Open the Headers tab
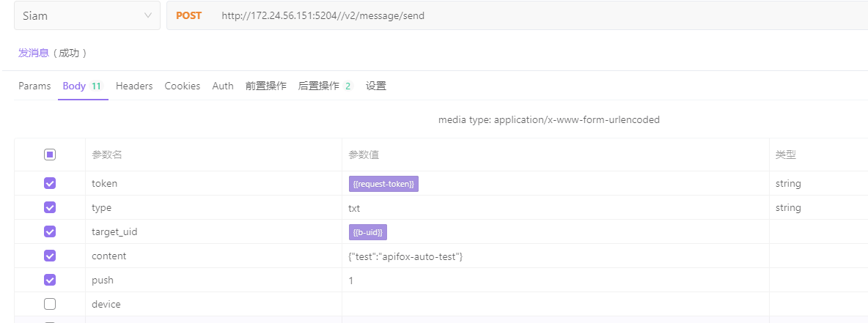The image size is (868, 323). 134,86
